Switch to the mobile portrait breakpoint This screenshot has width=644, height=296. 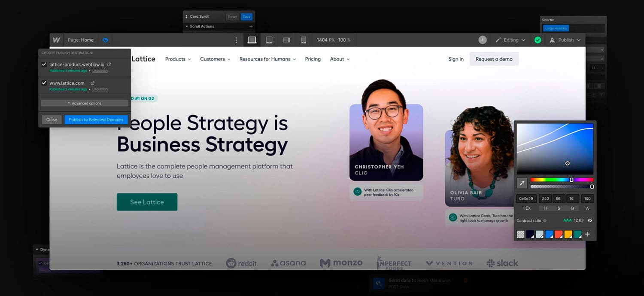coord(304,40)
